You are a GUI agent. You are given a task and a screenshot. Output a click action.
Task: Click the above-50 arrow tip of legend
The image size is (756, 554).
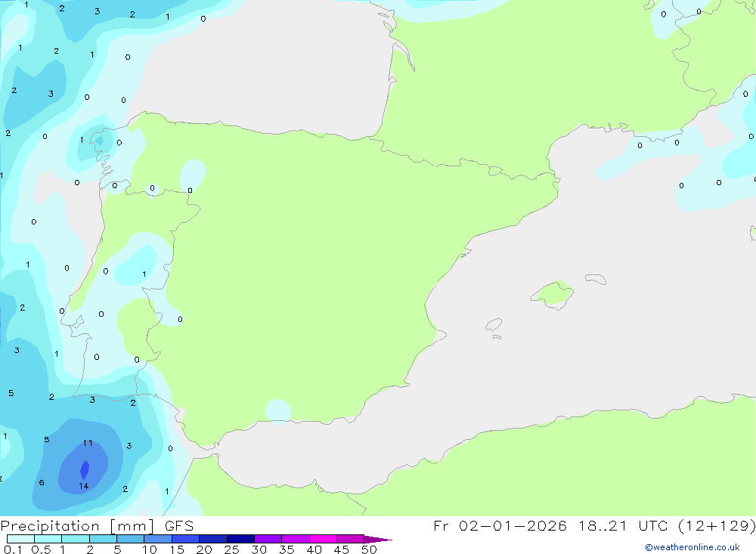tap(378, 540)
